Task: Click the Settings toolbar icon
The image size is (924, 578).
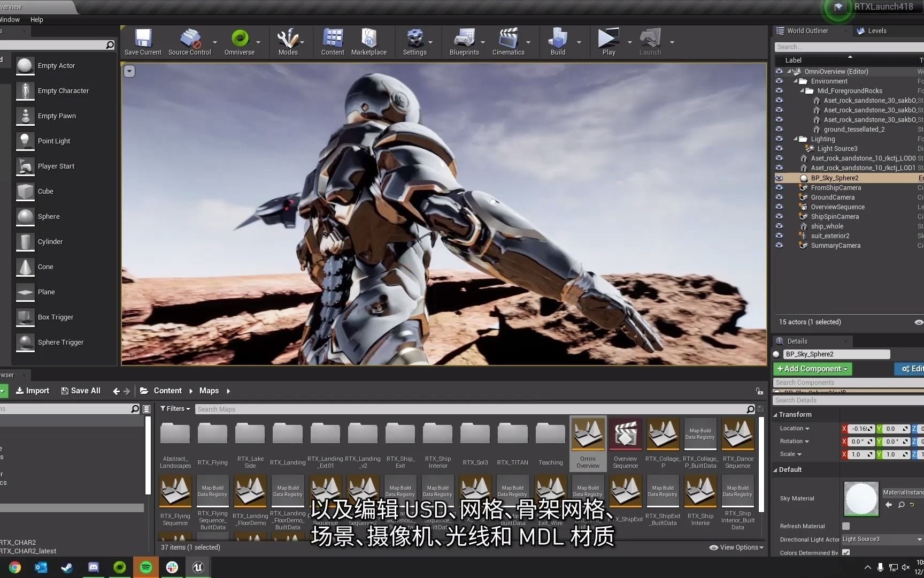Action: point(414,39)
